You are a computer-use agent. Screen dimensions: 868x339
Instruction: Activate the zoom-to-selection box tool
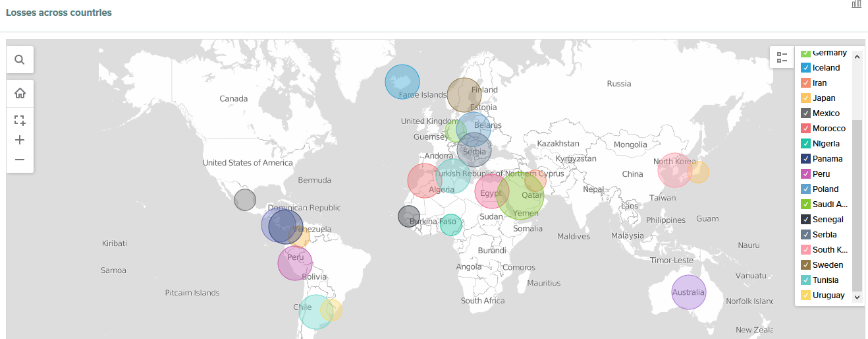(20, 120)
